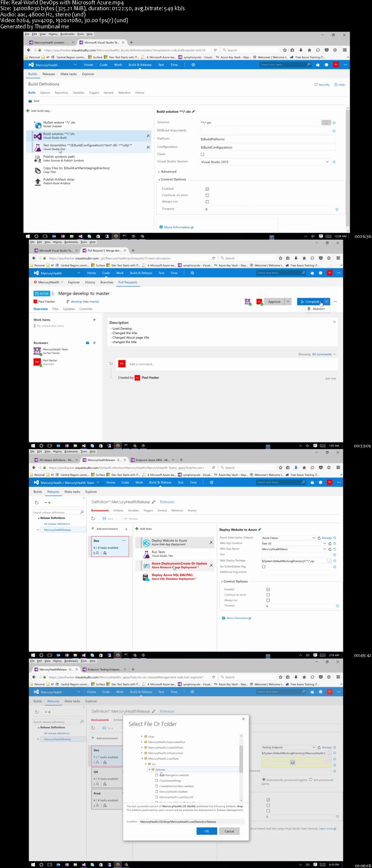Select the Self-provisioned radio button
This screenshot has width=372, height=868.
[311, 780]
